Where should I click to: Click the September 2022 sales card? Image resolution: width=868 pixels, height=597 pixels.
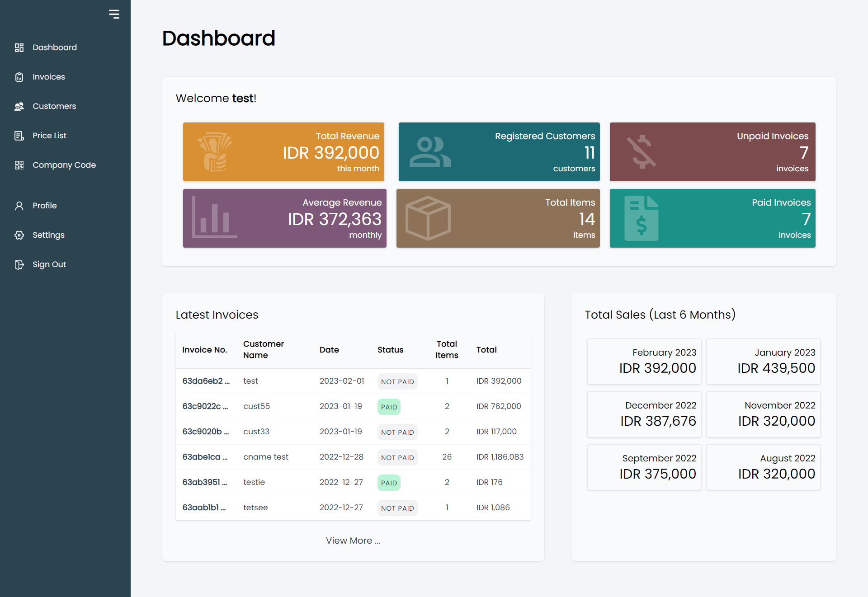tap(644, 467)
